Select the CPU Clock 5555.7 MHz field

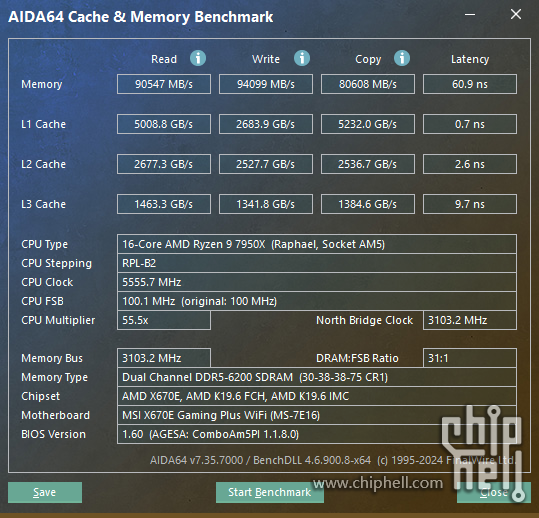(x=317, y=282)
